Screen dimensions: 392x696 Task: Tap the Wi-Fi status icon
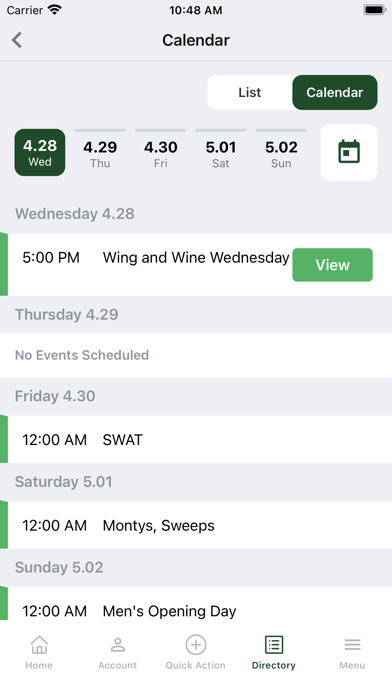pyautogui.click(x=55, y=10)
